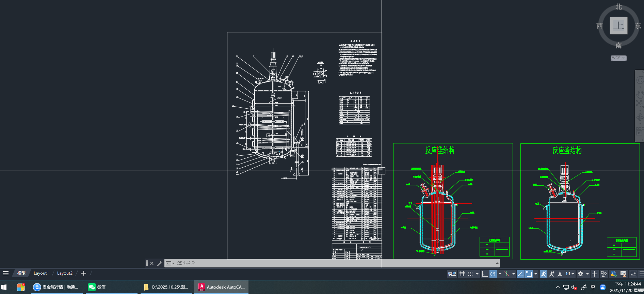This screenshot has height=294, width=644.
Task: Open isometric drafting plane dropdown
Action: pyautogui.click(x=513, y=274)
